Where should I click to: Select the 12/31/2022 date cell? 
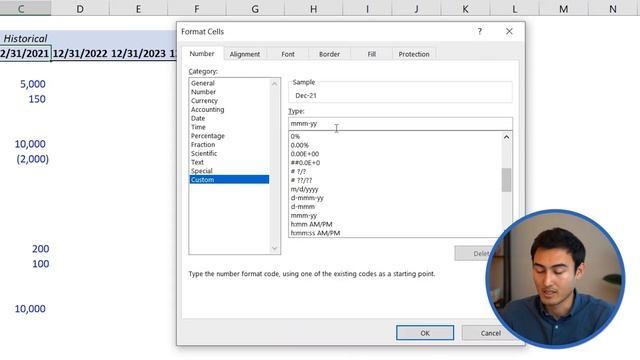[x=80, y=53]
